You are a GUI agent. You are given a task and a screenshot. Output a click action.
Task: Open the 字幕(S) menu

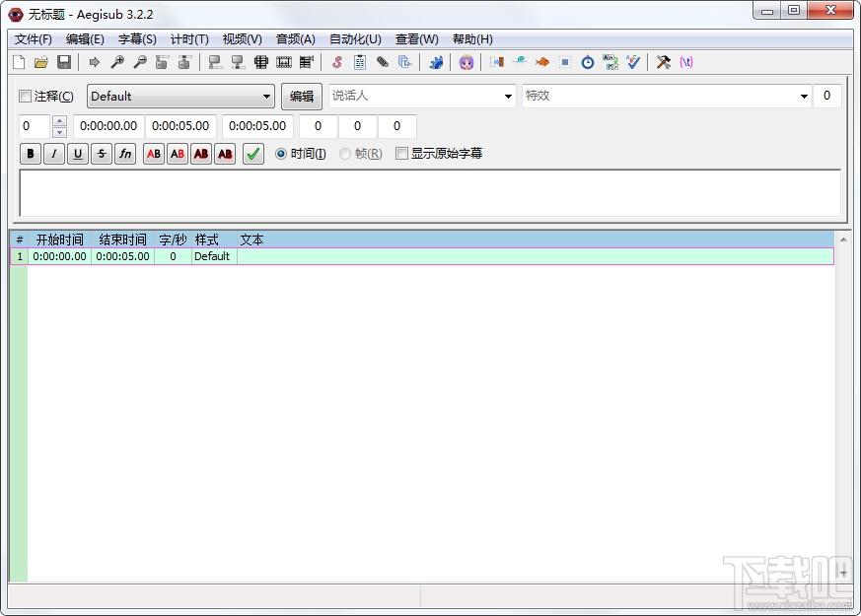coord(137,39)
